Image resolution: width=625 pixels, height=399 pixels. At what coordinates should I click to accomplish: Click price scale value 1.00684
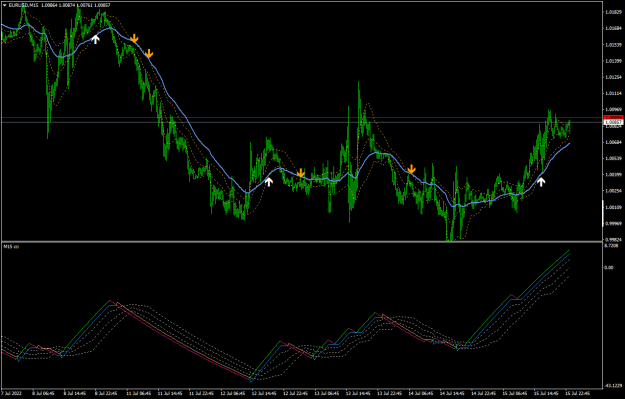pyautogui.click(x=613, y=142)
